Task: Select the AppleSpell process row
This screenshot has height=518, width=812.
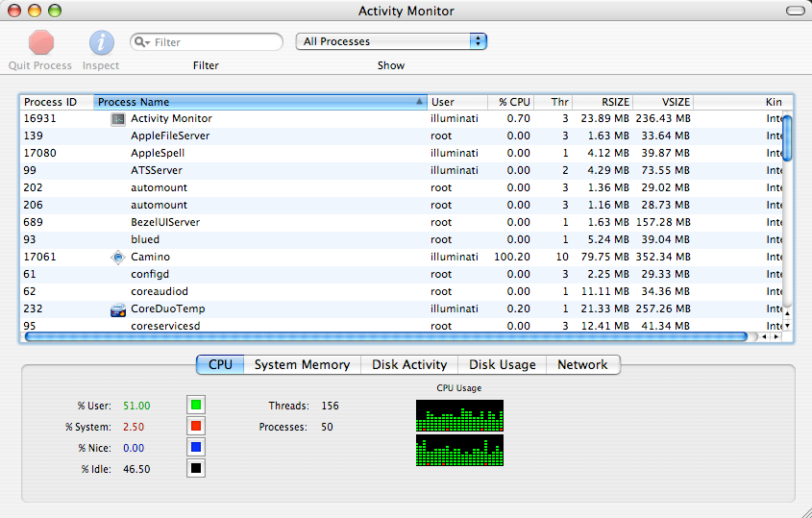Action: pyautogui.click(x=402, y=154)
